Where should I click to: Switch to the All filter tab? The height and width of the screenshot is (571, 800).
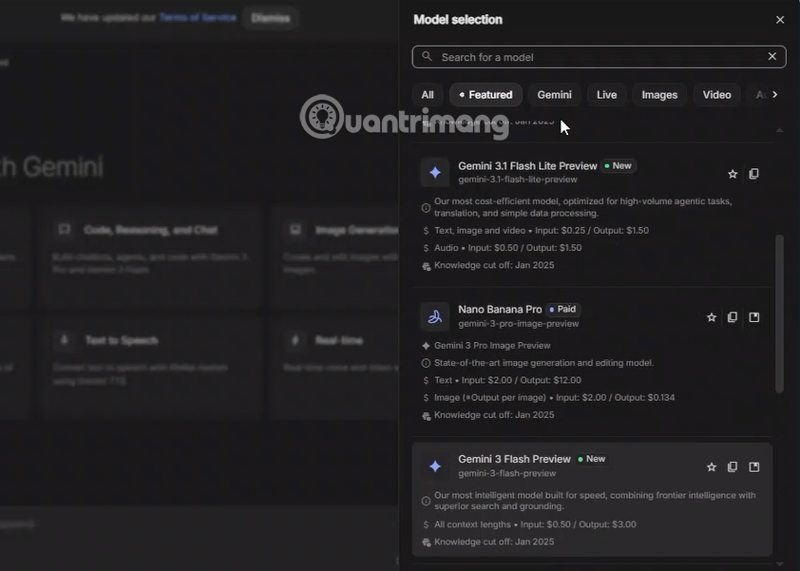428,95
